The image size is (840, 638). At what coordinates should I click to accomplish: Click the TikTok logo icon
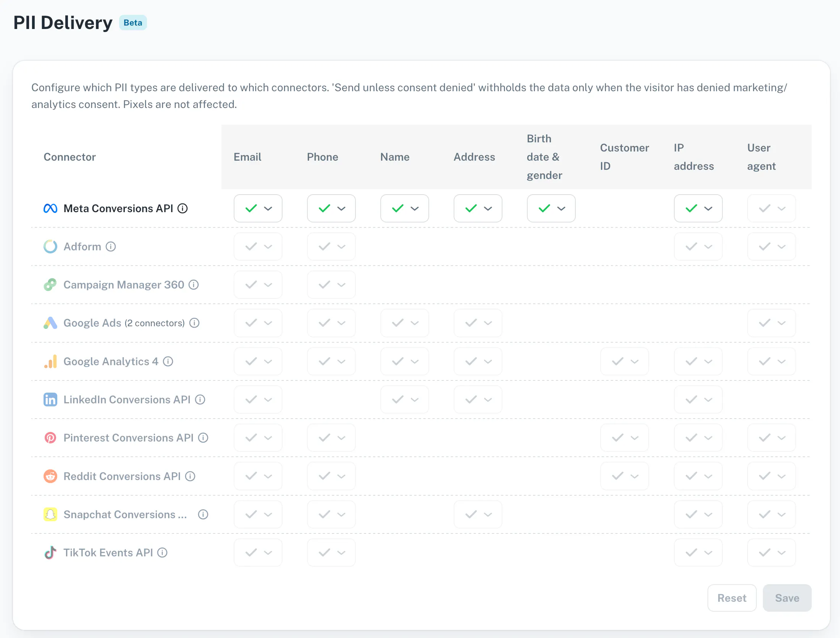coord(50,553)
